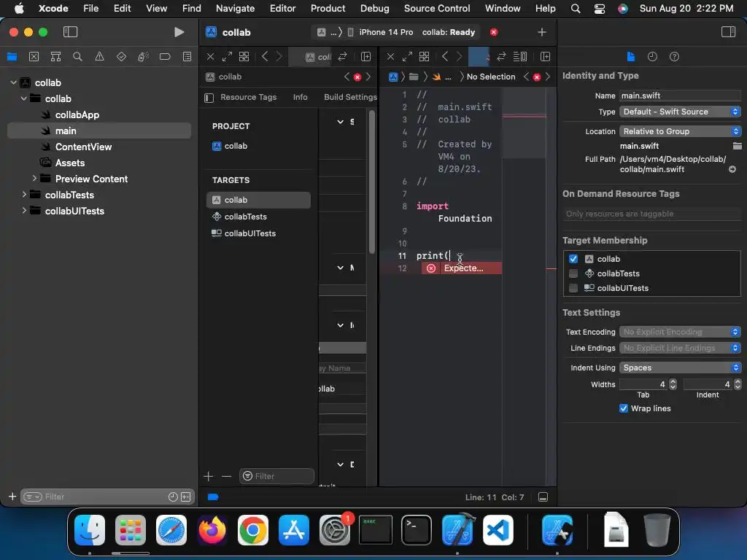Switch to Info tab
Image resolution: width=747 pixels, height=560 pixels.
coord(300,97)
